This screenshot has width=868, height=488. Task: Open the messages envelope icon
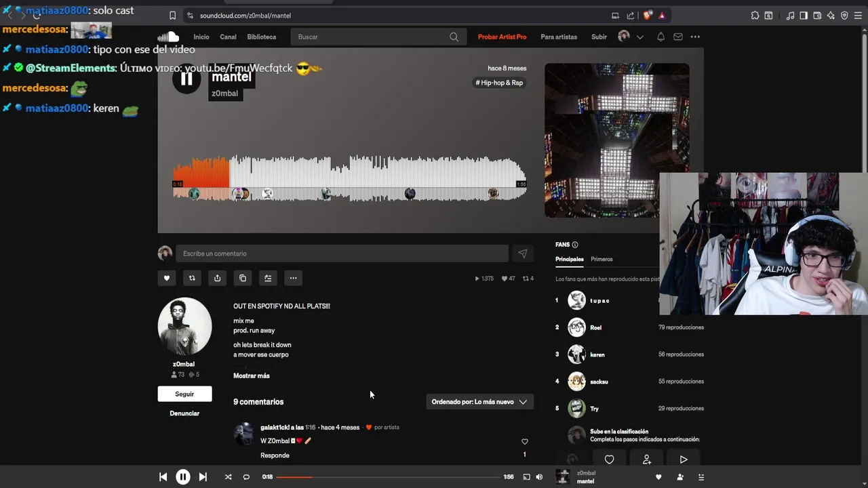(678, 37)
